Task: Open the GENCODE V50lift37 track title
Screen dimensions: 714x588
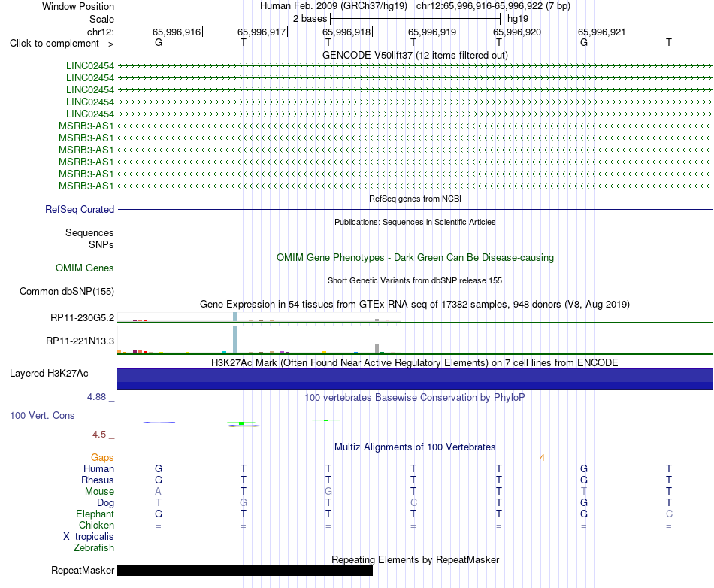Action: click(415, 55)
